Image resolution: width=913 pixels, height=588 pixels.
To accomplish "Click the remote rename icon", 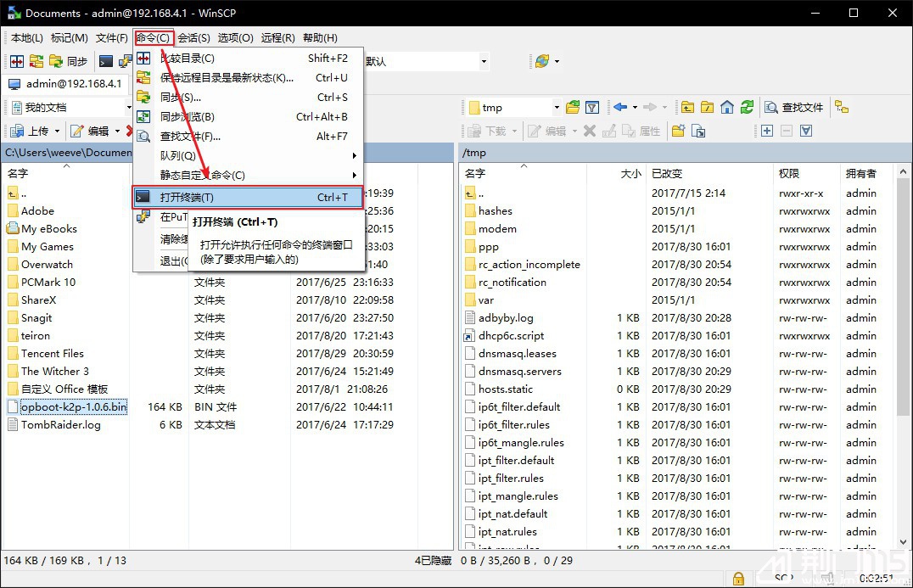I will click(609, 131).
